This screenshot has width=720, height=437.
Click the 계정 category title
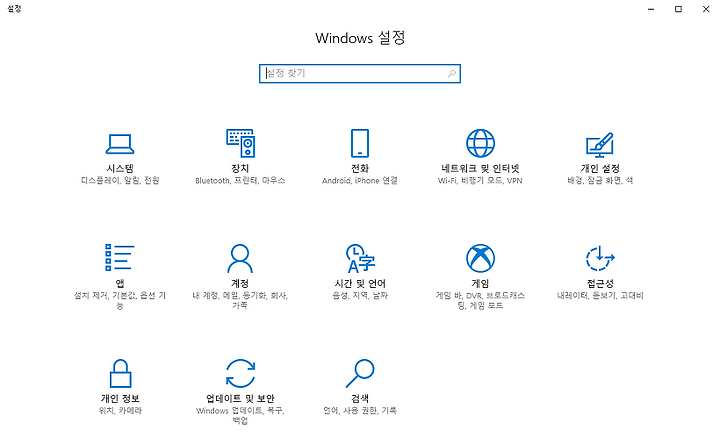[x=240, y=283]
